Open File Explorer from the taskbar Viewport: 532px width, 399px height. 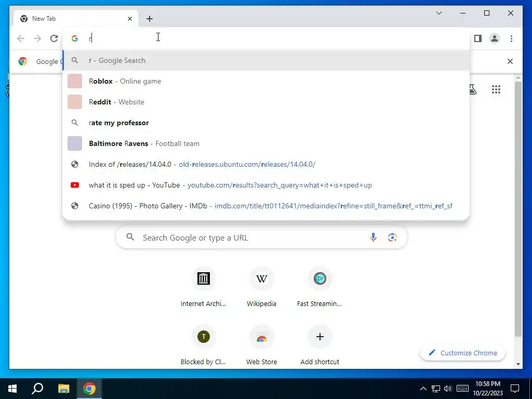pos(63,389)
